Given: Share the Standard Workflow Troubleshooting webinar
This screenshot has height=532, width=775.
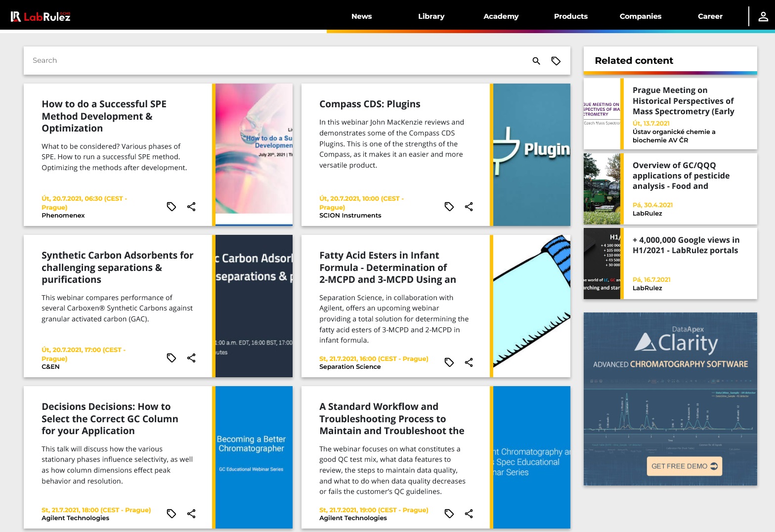Looking at the screenshot, I should pos(469,514).
